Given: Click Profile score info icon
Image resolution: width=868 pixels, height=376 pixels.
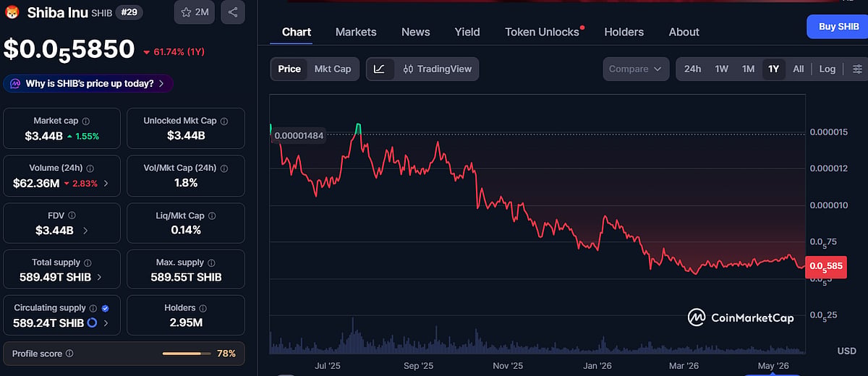Looking at the screenshot, I should click(x=69, y=354).
